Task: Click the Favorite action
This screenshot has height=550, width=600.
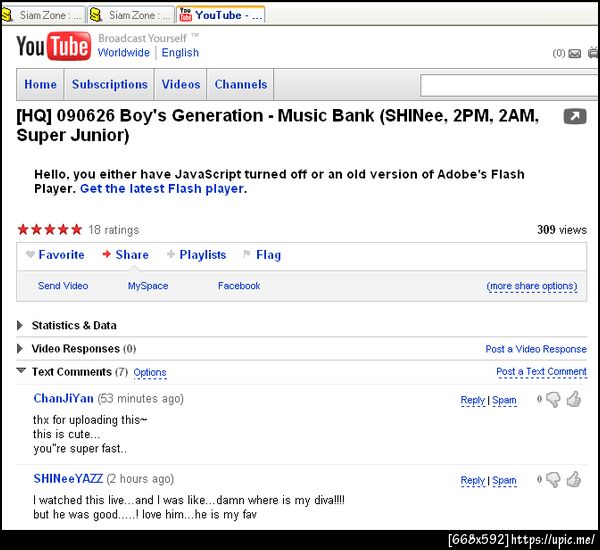Action: coord(61,255)
